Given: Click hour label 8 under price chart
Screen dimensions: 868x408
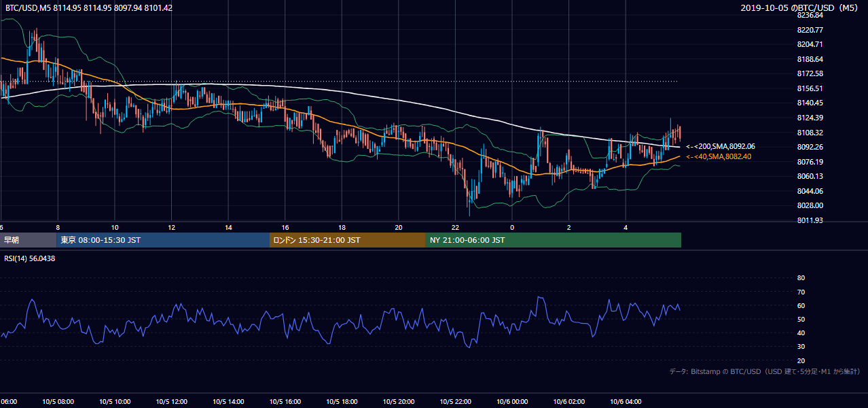Looking at the screenshot, I should [x=58, y=228].
